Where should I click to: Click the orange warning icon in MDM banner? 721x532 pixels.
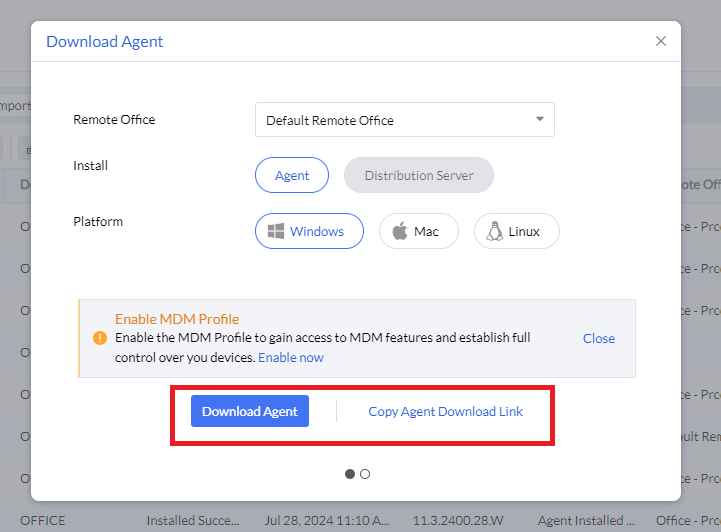click(100, 338)
